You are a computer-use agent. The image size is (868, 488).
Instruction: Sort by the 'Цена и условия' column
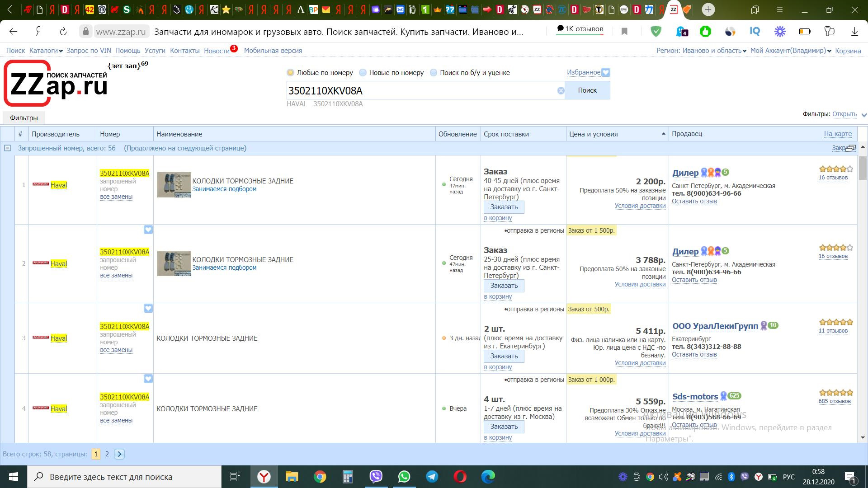coord(617,134)
